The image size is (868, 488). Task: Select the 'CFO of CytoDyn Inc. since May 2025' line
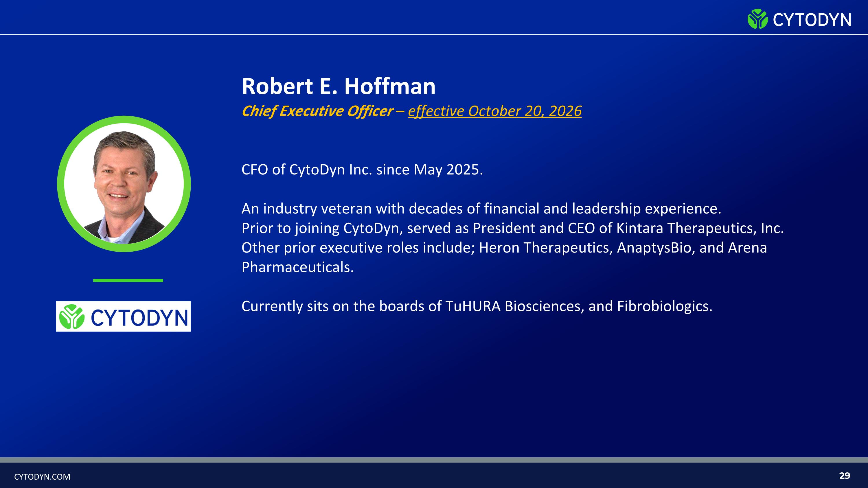point(362,170)
